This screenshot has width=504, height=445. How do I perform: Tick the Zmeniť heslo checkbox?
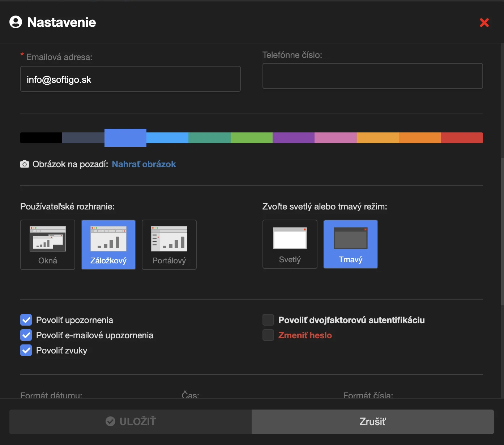coord(268,335)
